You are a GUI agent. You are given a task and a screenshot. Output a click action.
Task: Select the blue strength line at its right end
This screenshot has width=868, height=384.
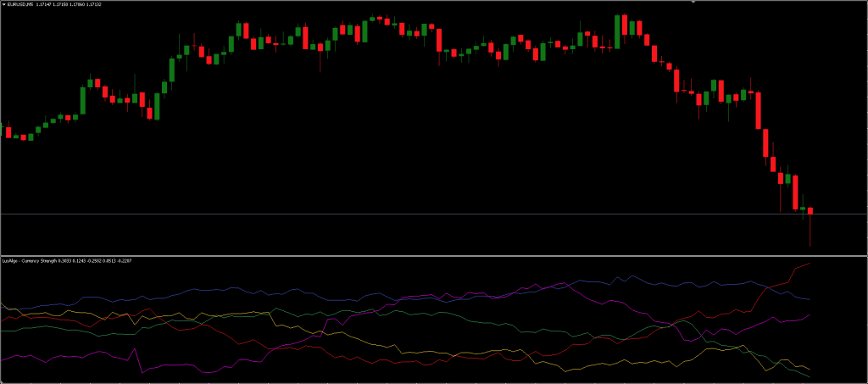tap(808, 299)
